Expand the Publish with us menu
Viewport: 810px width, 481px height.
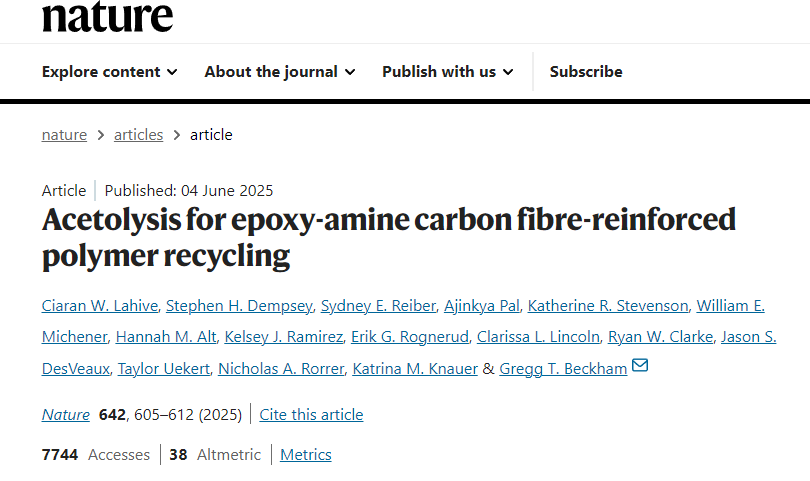448,71
